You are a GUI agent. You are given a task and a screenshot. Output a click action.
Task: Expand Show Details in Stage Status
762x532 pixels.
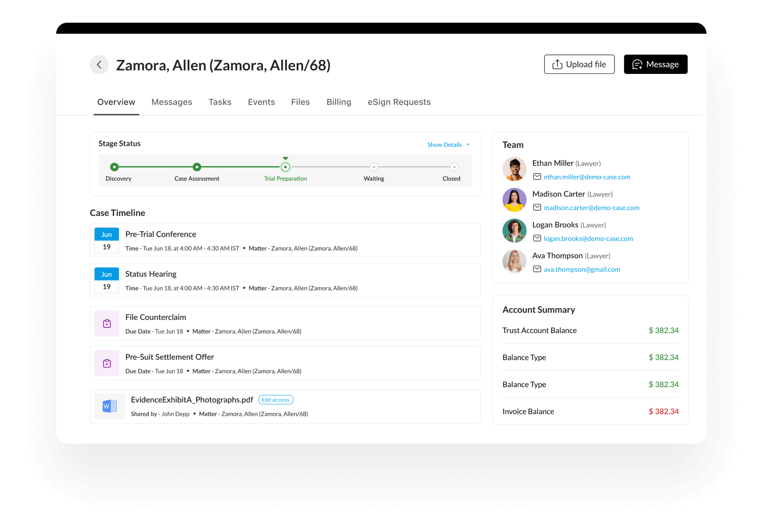click(x=449, y=145)
